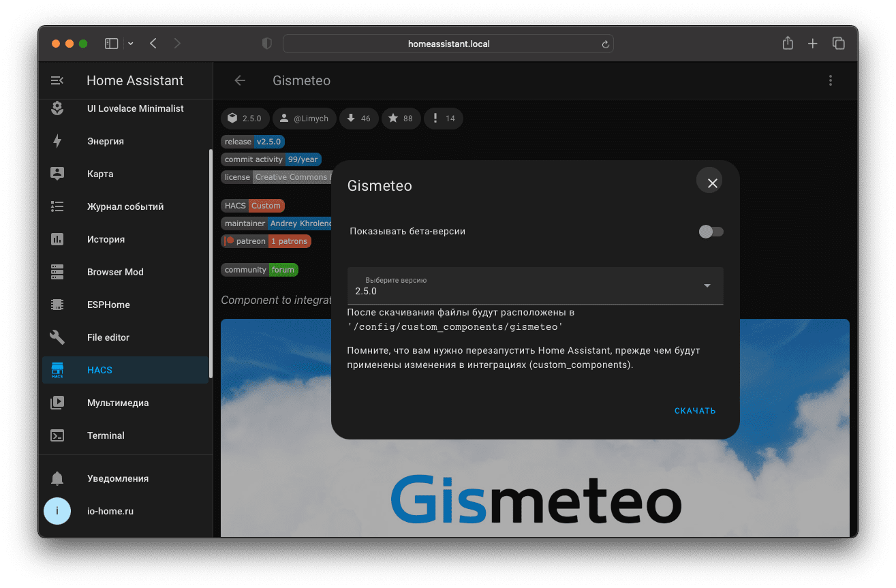Click the @Limych author chip
Image resolution: width=896 pixels, height=588 pixels.
[305, 119]
